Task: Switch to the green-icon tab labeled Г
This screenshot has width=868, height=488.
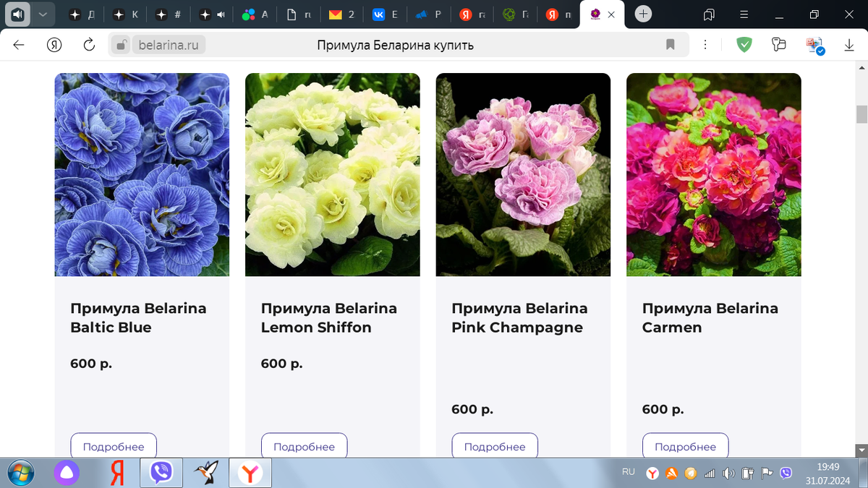Action: pyautogui.click(x=516, y=14)
